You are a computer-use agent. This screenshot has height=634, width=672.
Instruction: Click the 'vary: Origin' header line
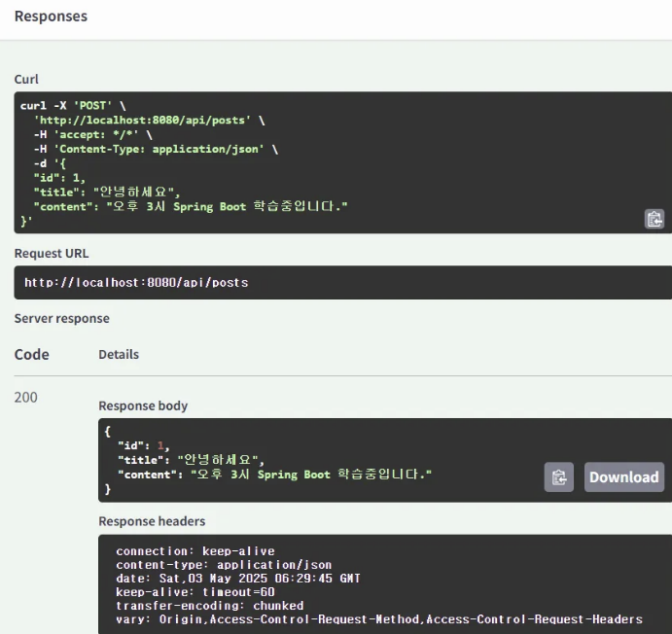click(x=379, y=619)
